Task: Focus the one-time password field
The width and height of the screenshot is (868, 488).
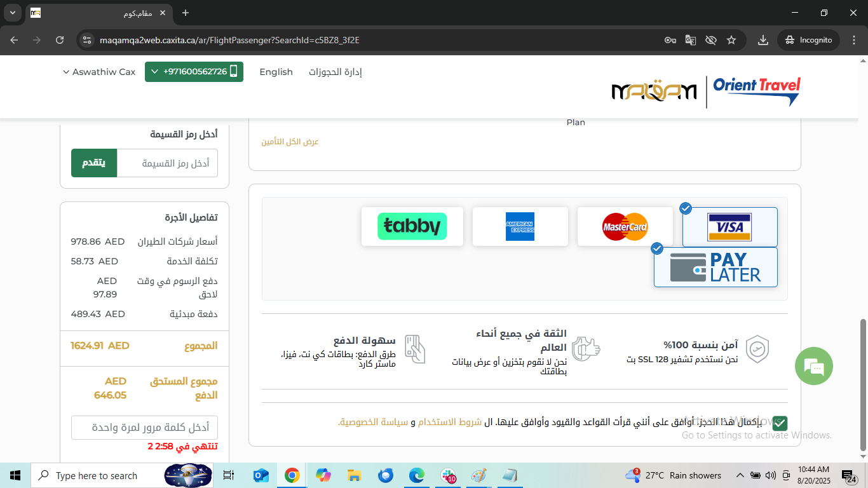Action: pos(144,427)
